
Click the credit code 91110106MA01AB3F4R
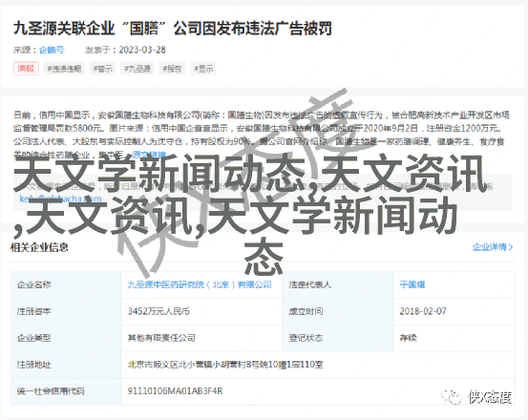(x=175, y=391)
